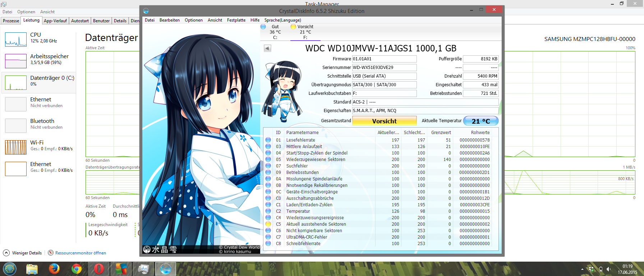Viewport: 644px width, 276px height.
Task: Open File Explorer from the taskbar
Action: (x=32, y=269)
